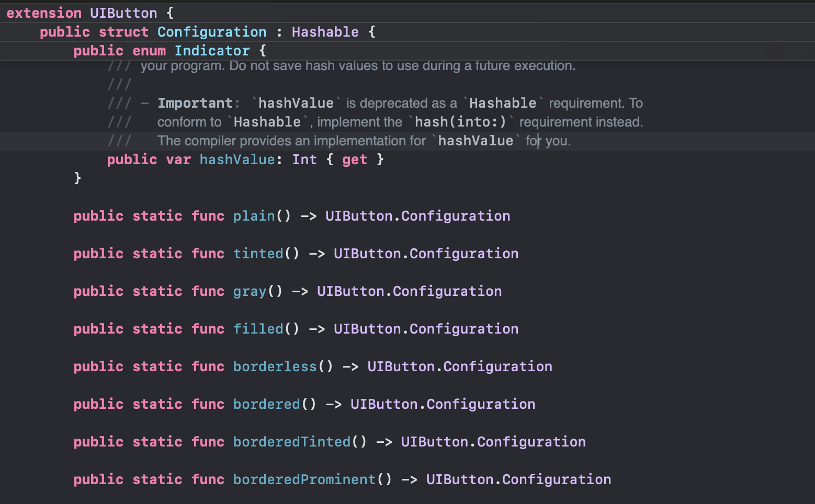The width and height of the screenshot is (815, 504).
Task: Click the 'struct' keyword in the header
Action: [x=124, y=32]
